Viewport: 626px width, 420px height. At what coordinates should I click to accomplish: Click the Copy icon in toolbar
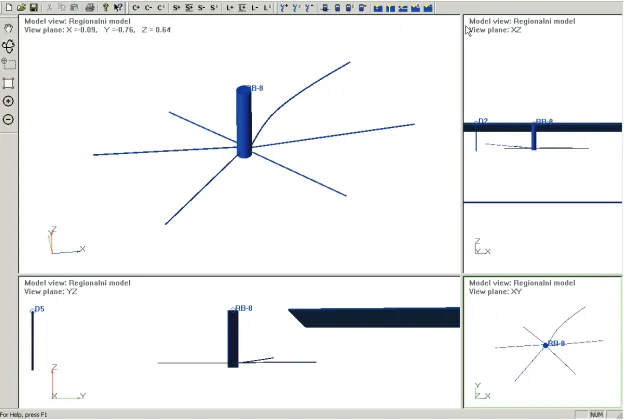click(x=61, y=8)
